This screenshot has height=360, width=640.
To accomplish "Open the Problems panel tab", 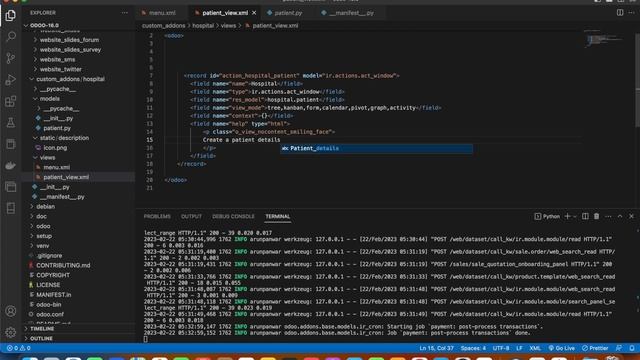I will [157, 216].
